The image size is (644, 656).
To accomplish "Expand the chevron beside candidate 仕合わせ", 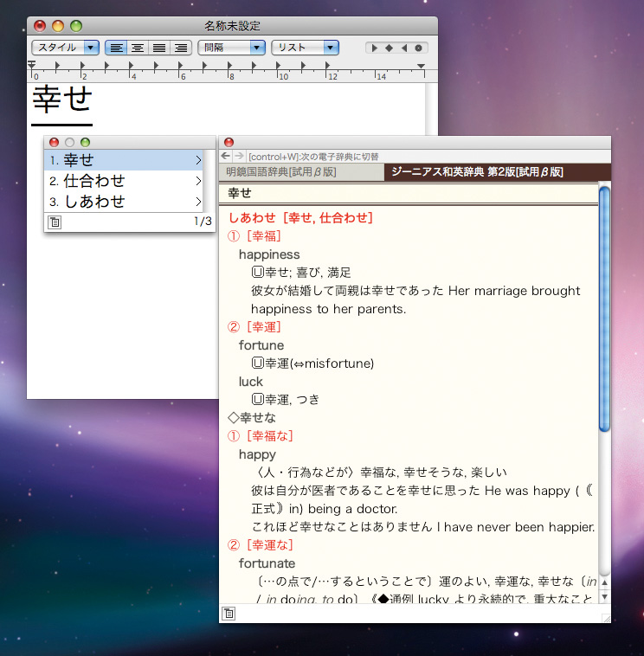I will point(198,181).
